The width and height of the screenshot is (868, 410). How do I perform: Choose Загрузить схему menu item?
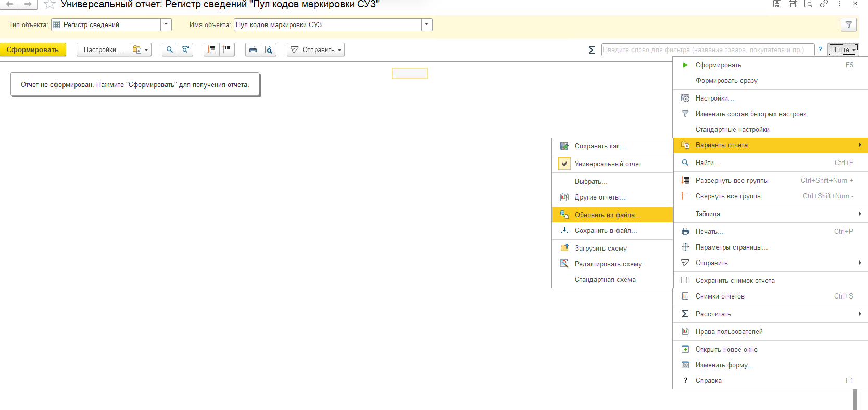pos(612,248)
